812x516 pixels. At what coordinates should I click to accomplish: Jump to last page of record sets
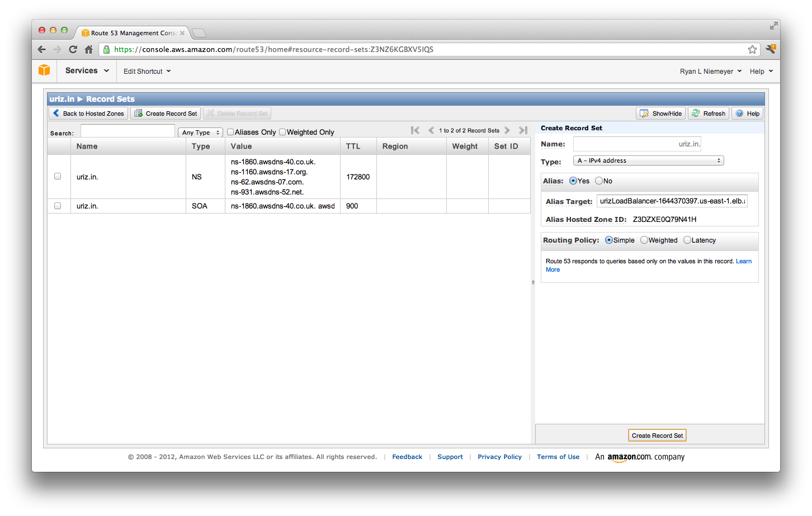click(523, 130)
